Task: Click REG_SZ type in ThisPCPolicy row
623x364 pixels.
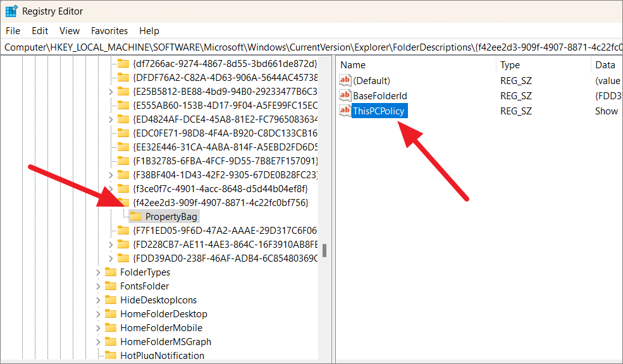Action: pos(515,111)
